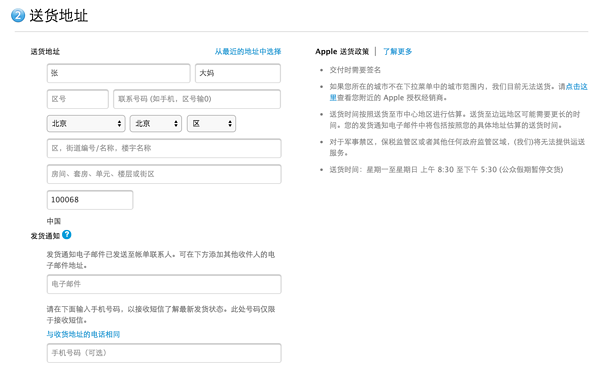Focus the first name field containing 大妈
This screenshot has height=365, width=590.
(238, 73)
